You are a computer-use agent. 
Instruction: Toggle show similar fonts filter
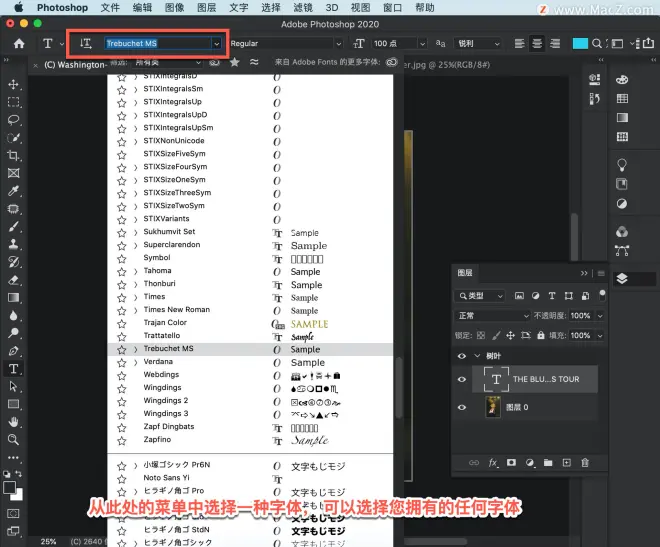pos(254,62)
